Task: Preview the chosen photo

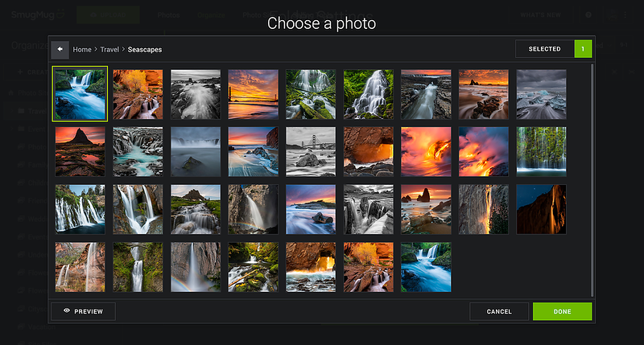Action: point(84,311)
